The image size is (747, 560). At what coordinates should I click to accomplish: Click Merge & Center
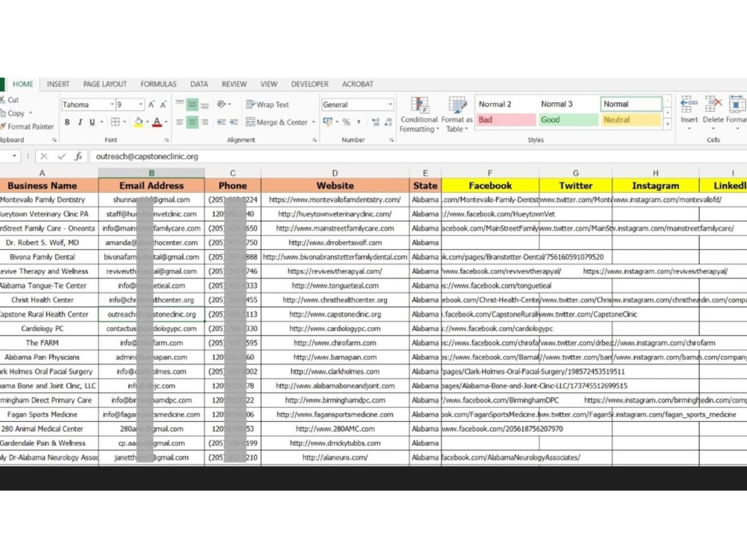pyautogui.click(x=277, y=122)
